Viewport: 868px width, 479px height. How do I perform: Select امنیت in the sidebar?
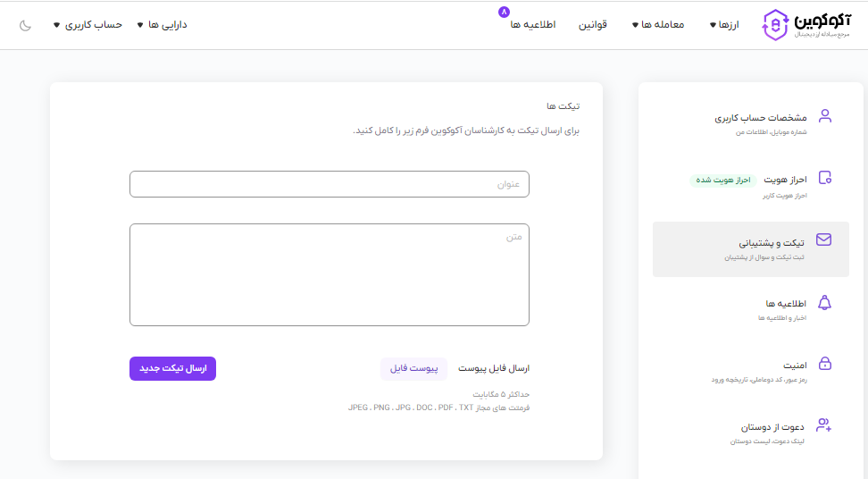795,365
